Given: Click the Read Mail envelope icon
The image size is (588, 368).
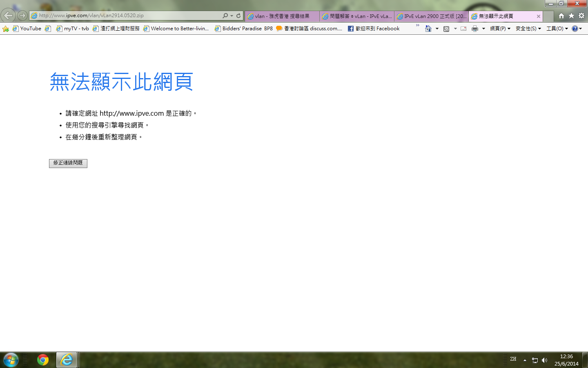Looking at the screenshot, I should (463, 29).
